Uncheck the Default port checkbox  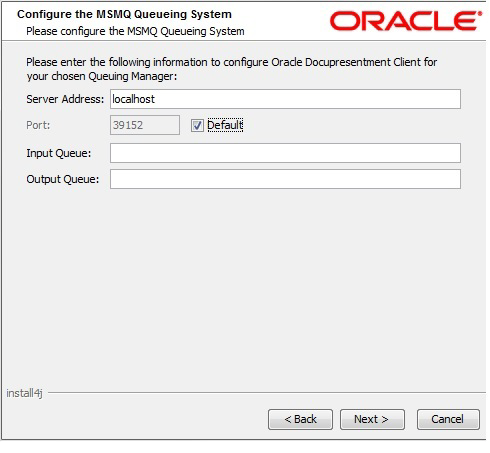197,126
